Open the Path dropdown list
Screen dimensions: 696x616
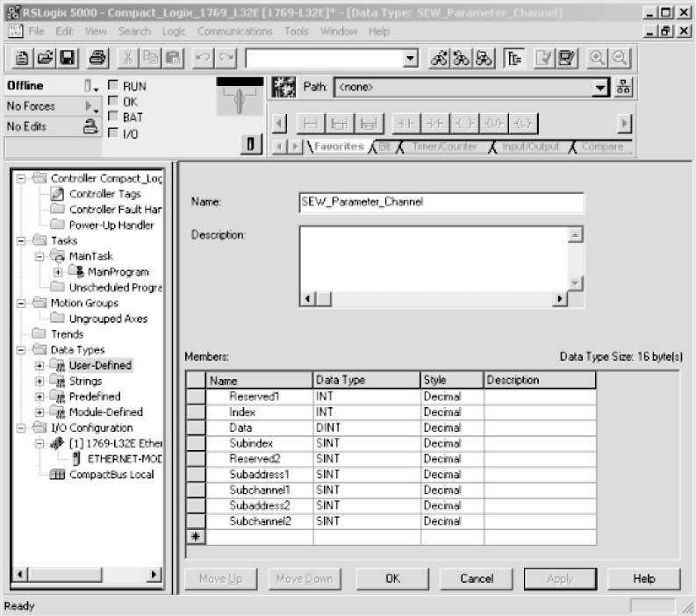[600, 88]
